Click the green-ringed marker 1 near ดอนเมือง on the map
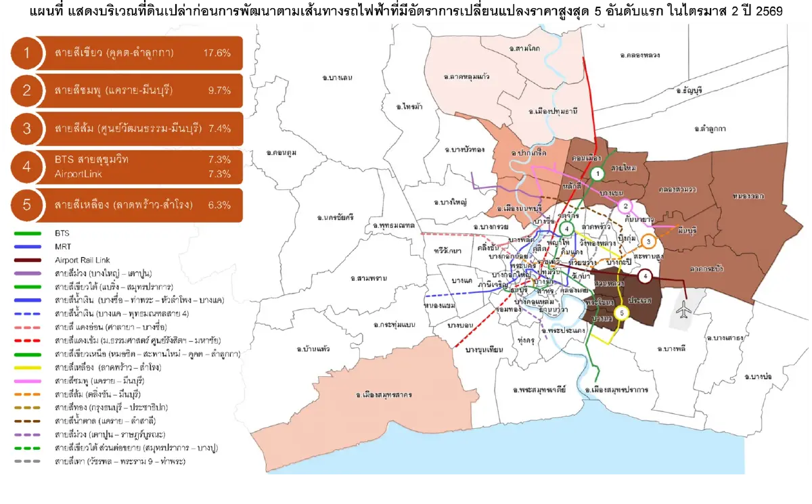This screenshot has width=812, height=504. click(596, 175)
